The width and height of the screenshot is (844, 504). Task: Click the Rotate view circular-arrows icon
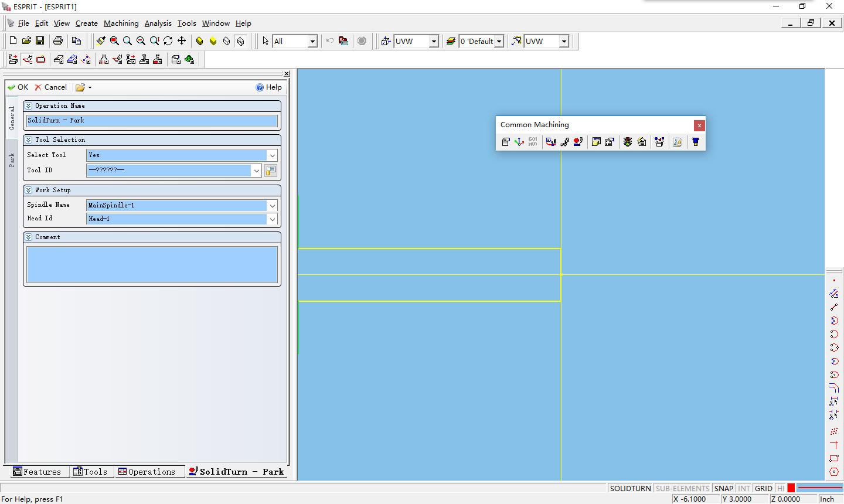coord(168,40)
